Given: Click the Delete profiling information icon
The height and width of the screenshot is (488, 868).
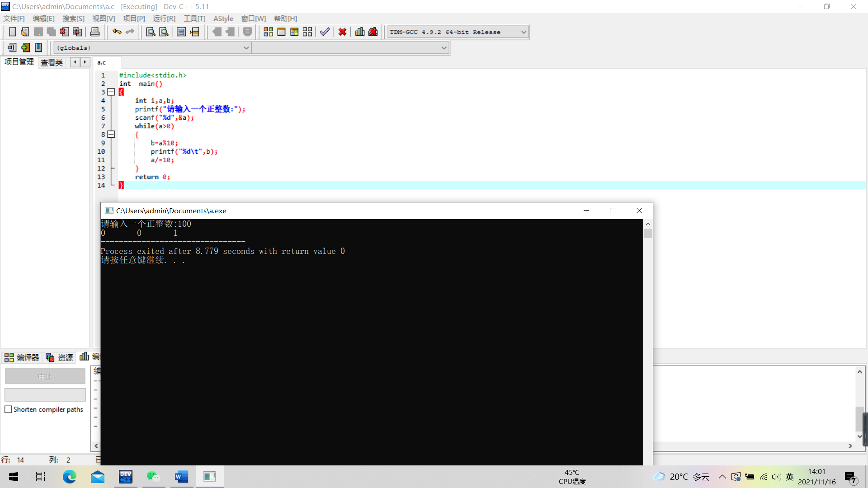Looking at the screenshot, I should click(373, 32).
